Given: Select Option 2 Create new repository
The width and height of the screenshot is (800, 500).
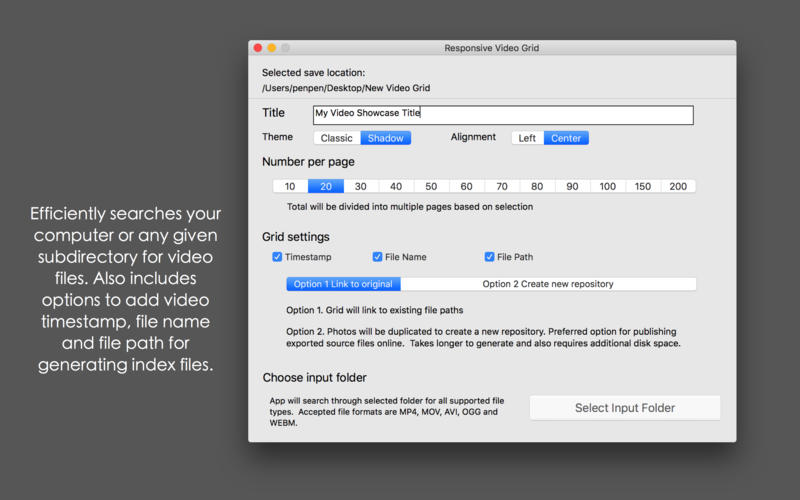Looking at the screenshot, I should tap(548, 284).
